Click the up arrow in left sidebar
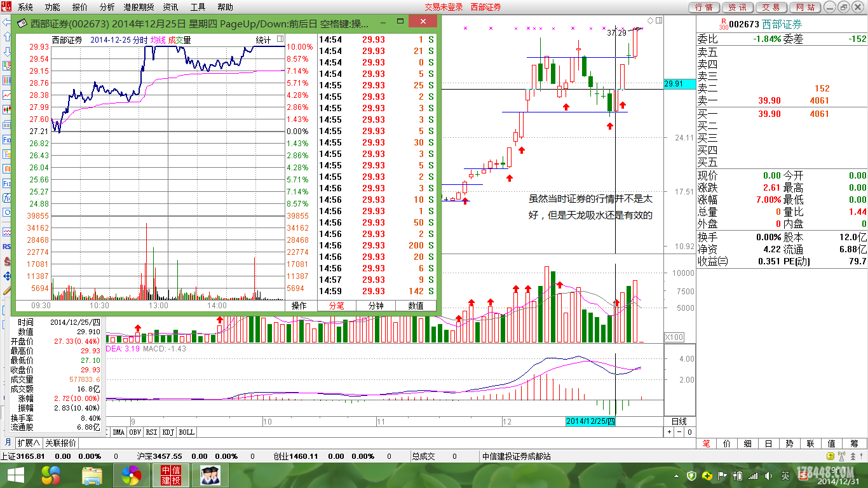868x488 pixels. [6, 37]
